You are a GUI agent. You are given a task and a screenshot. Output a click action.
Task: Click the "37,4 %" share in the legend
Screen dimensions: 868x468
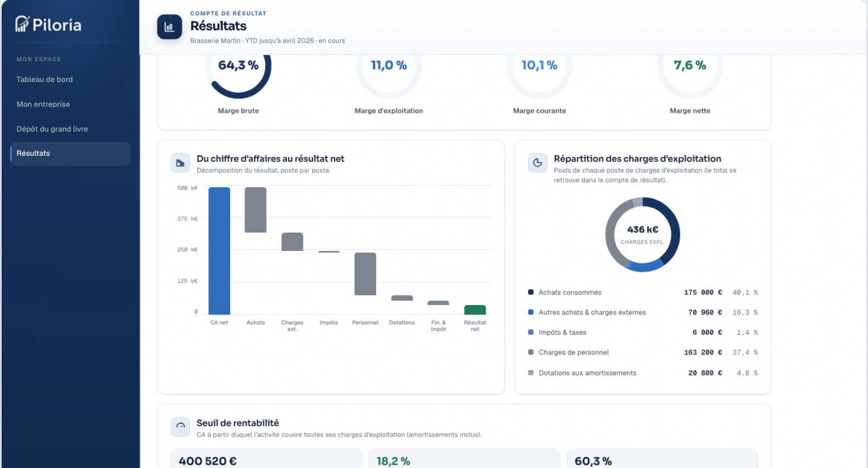(745, 352)
